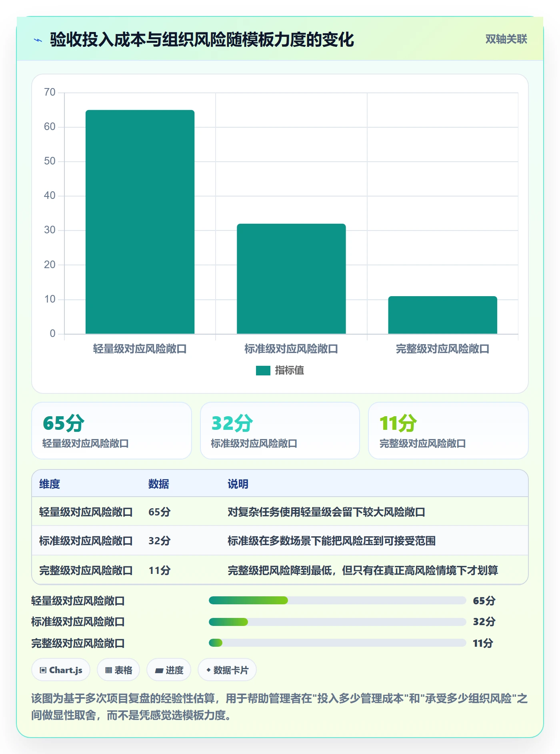Image resolution: width=560 pixels, height=754 pixels.
Task: Click the 11分 progress bar
Action: [338, 643]
